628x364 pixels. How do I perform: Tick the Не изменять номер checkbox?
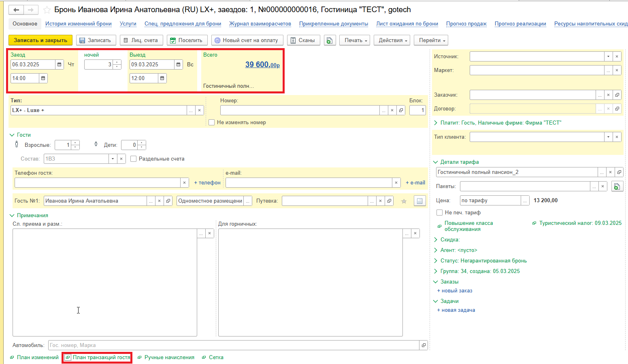(211, 122)
